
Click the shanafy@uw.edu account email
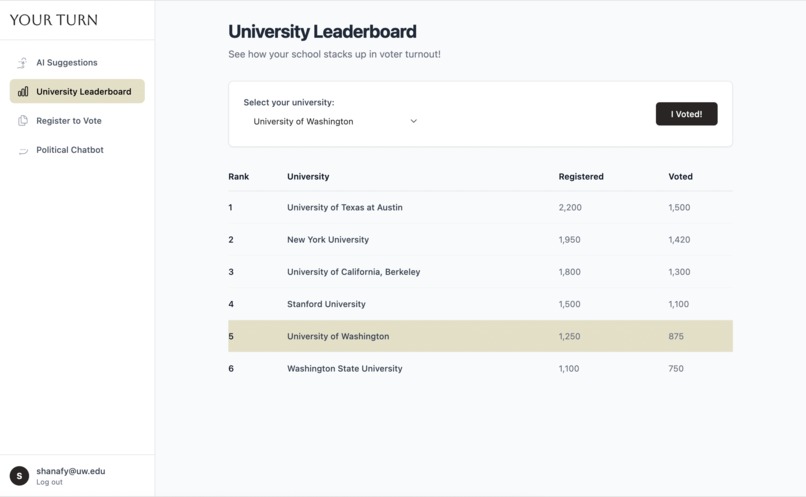pos(70,471)
